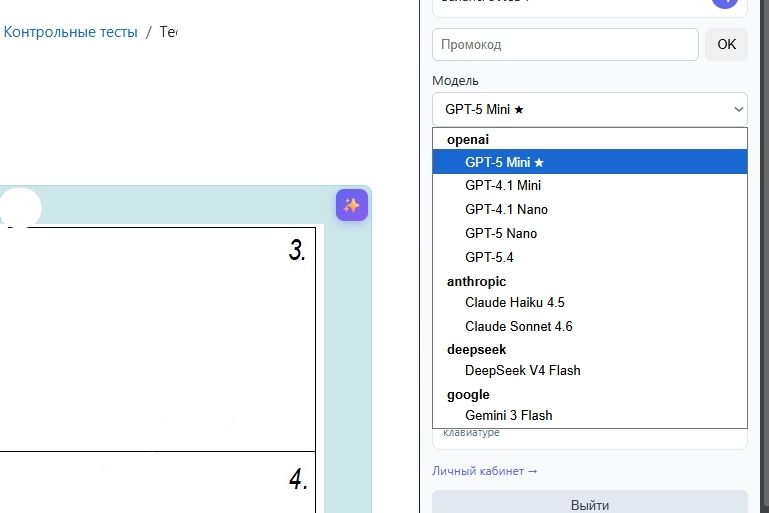Viewport: 769px width, 513px height.
Task: Click the purple sparkle AI icon
Action: click(x=352, y=205)
